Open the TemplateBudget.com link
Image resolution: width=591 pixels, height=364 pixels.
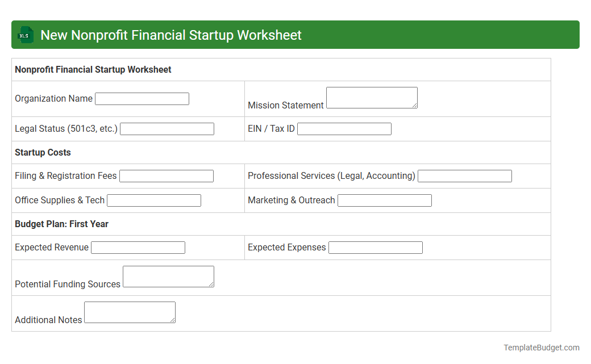click(x=542, y=347)
